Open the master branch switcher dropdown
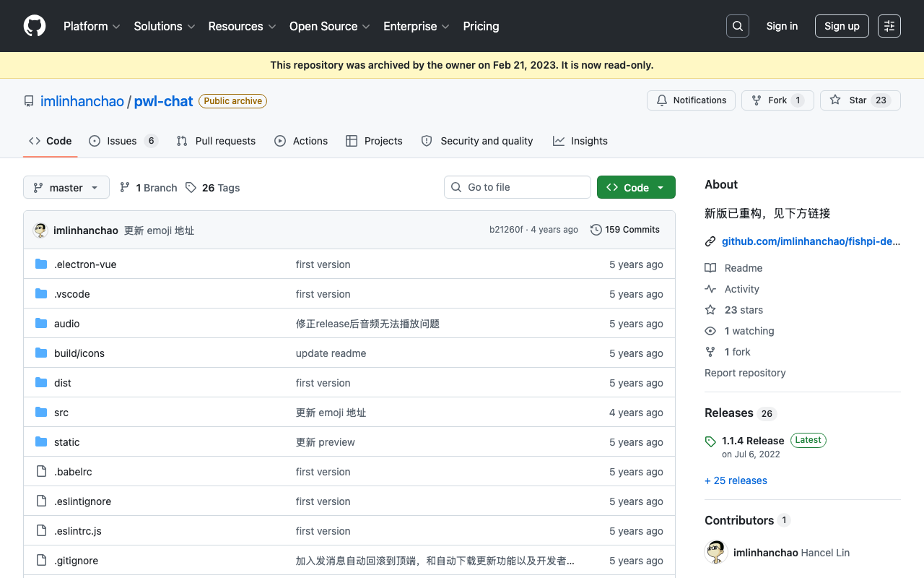This screenshot has width=924, height=578. [x=66, y=187]
